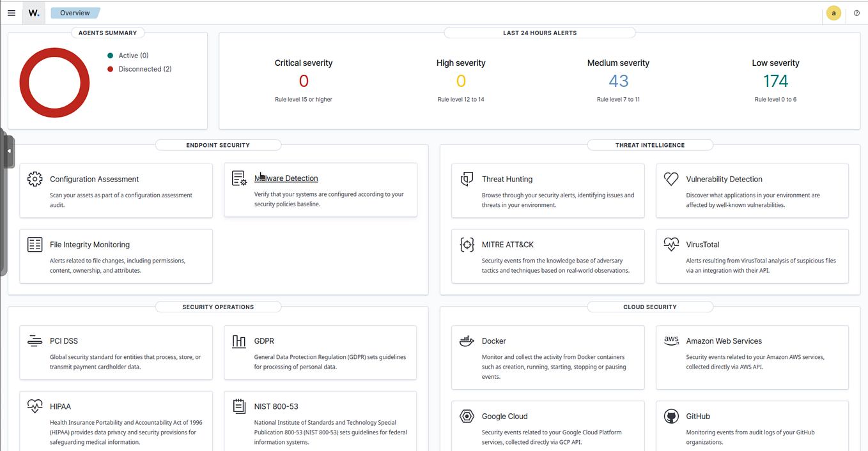
Task: Switch to the Overview tab
Action: coord(75,12)
